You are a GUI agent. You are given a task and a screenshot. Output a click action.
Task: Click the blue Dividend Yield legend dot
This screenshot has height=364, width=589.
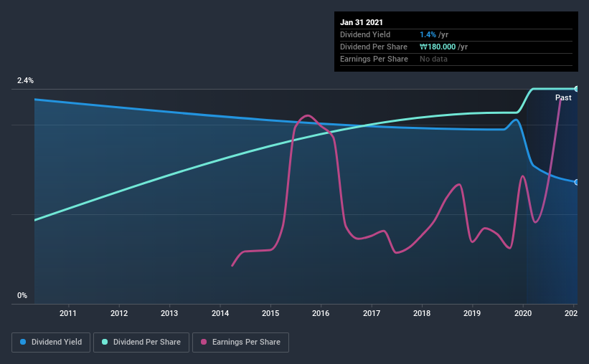[23, 342]
